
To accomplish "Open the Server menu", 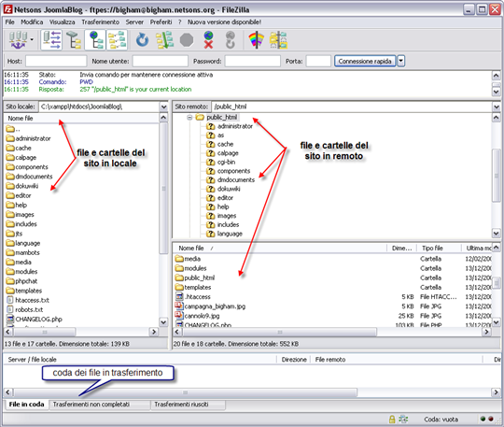I will pyautogui.click(x=134, y=21).
